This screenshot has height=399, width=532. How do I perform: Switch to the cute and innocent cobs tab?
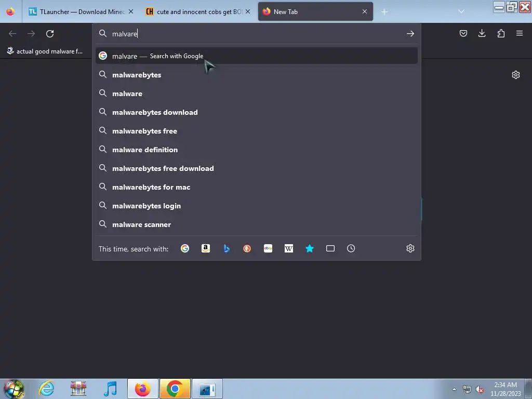point(194,12)
